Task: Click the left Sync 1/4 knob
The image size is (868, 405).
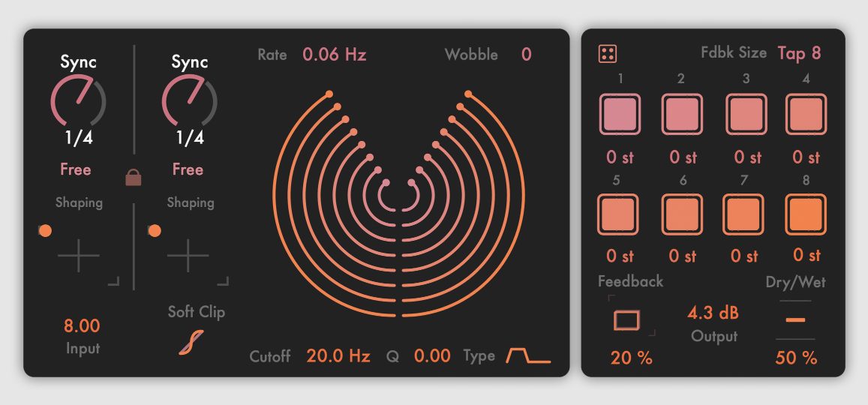Action: click(x=78, y=103)
